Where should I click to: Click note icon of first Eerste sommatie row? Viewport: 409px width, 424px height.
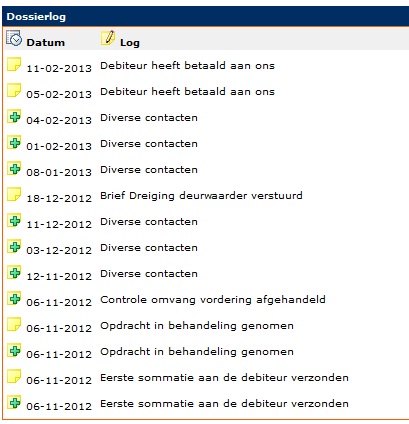tap(14, 376)
